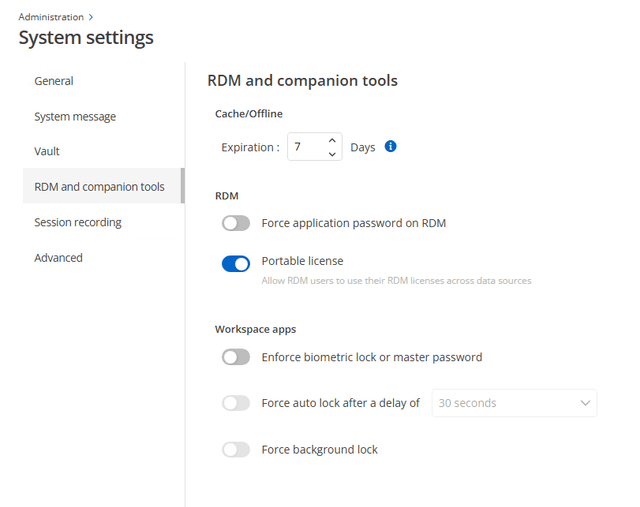Open the General settings section
640x507 pixels.
pos(54,81)
